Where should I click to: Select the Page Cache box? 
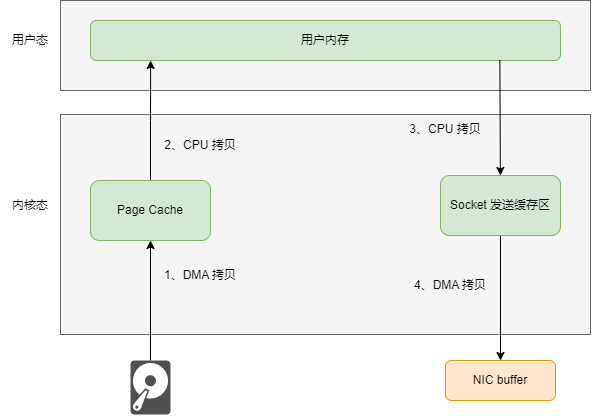tap(150, 210)
